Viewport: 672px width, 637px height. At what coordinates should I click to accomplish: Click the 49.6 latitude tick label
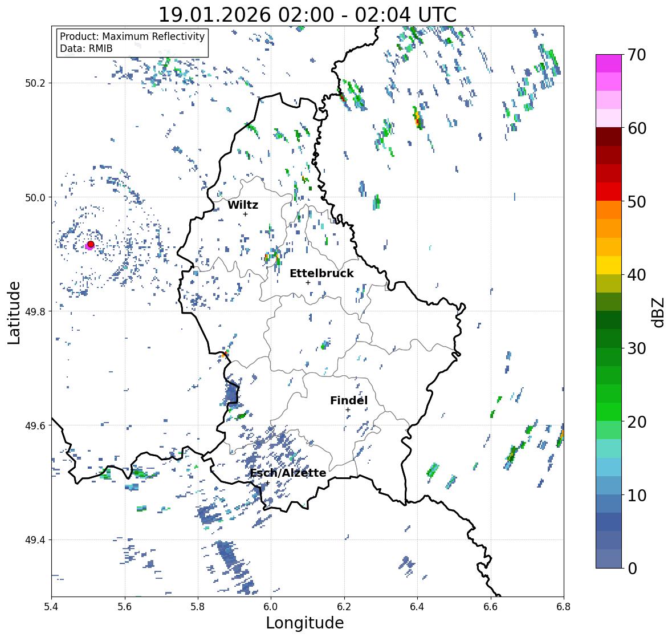(35, 425)
